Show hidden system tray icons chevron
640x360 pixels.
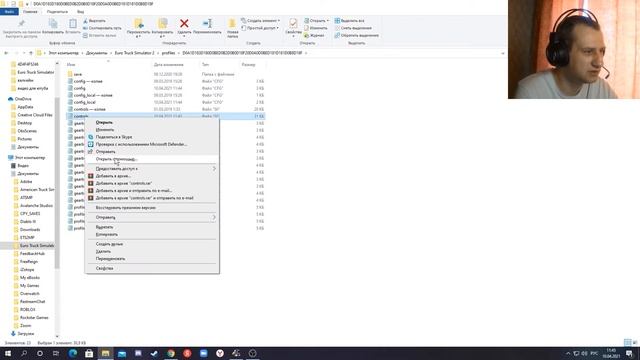click(568, 353)
